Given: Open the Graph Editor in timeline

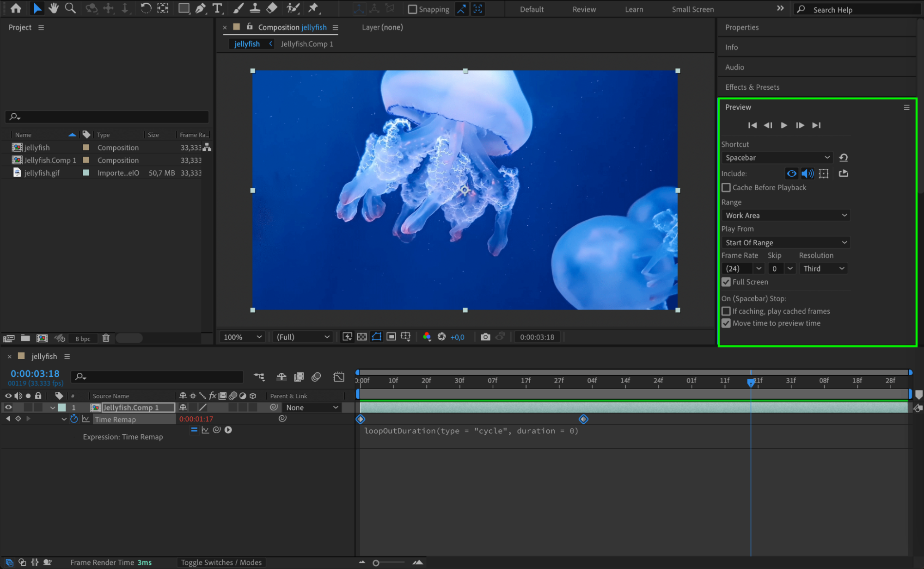Looking at the screenshot, I should tap(339, 377).
